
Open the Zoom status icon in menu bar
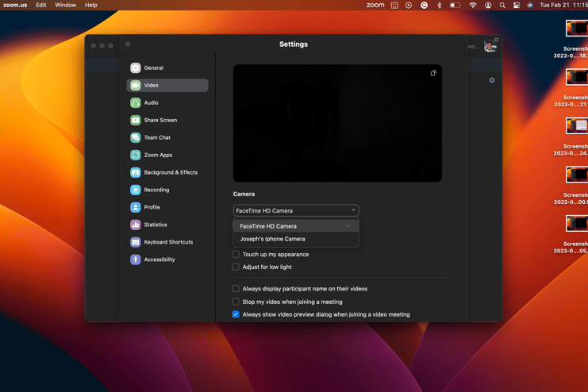375,5
